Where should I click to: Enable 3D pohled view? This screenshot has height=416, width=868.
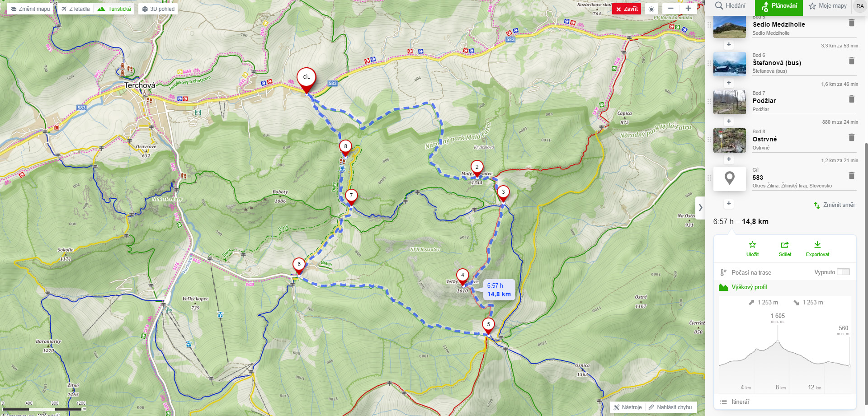pos(158,9)
